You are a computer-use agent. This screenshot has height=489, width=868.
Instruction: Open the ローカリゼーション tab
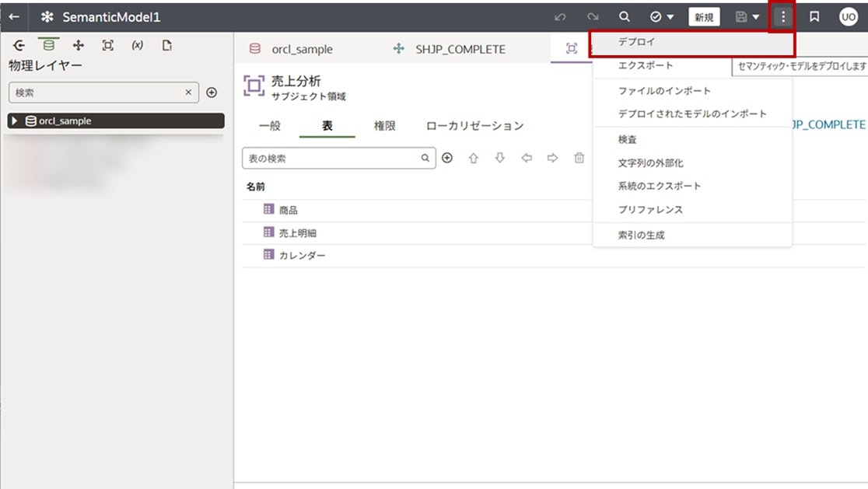tap(474, 126)
